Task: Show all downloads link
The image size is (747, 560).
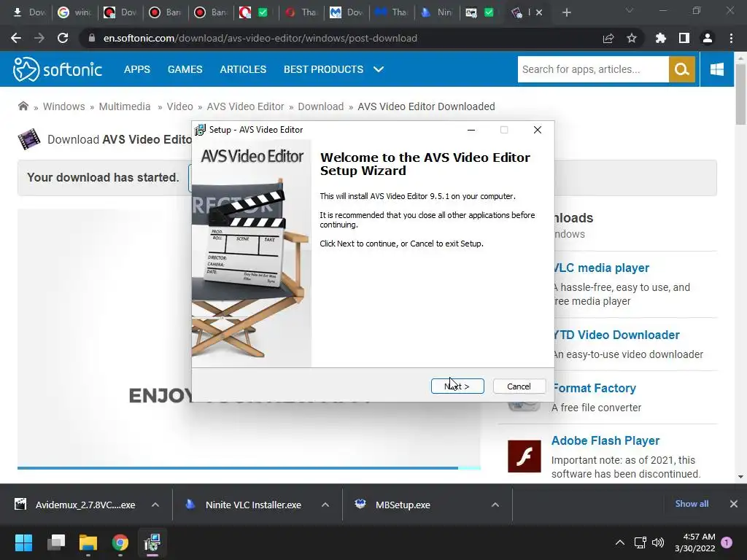Action: click(x=692, y=504)
